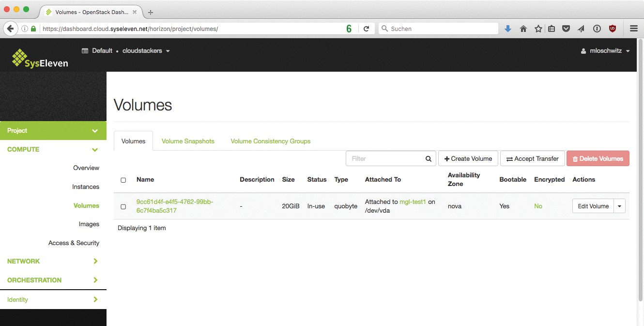The image size is (644, 326).
Task: Check the box for volume 9cc61d4f row
Action: [123, 207]
